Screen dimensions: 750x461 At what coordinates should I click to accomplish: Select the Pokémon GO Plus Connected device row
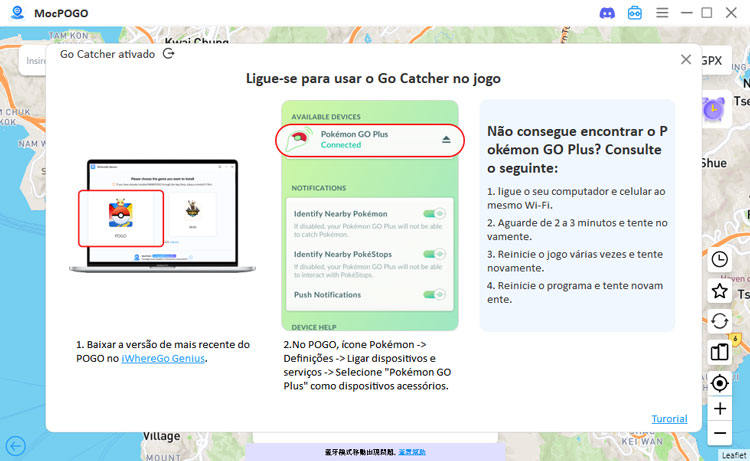pos(370,140)
